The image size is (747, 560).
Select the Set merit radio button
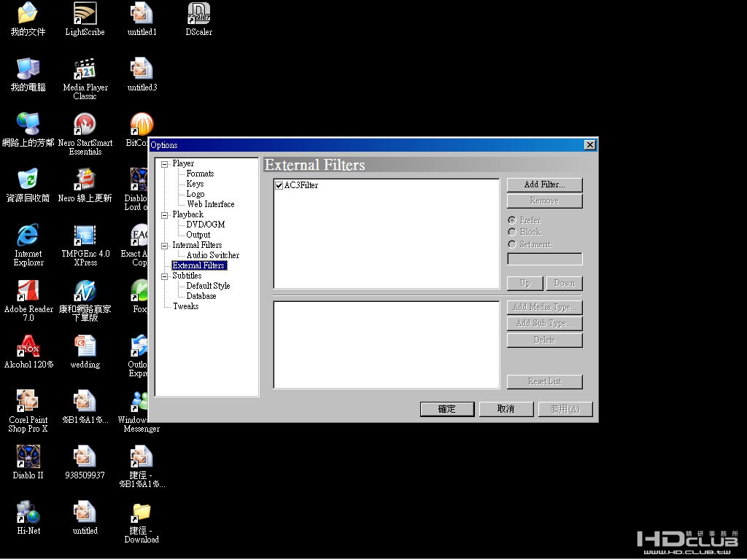coord(512,244)
